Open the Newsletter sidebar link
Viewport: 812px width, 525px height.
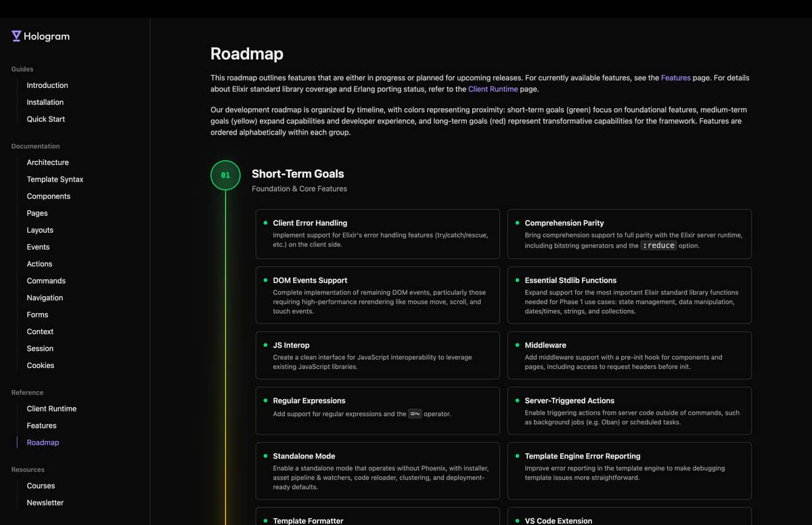[x=45, y=503]
